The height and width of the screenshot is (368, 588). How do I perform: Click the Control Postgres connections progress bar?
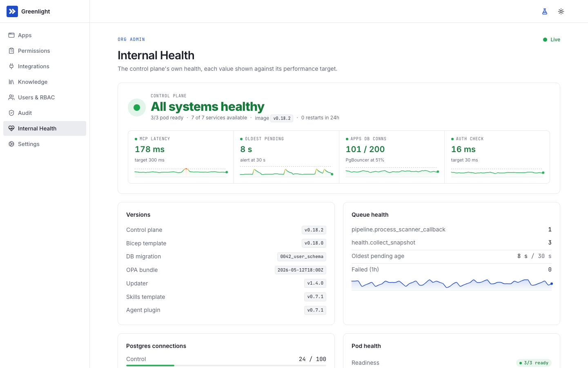coord(226,366)
